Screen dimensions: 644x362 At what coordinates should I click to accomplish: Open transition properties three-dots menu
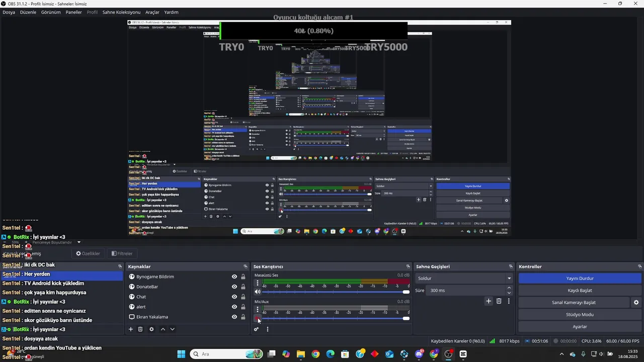click(x=509, y=301)
